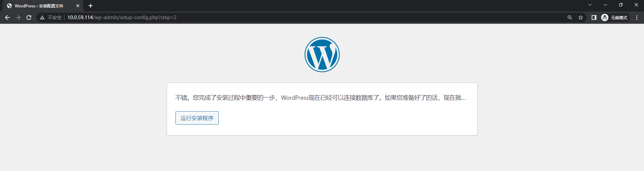Screen dimensions: 644x171
Task: Open a new browser tab
Action: tap(91, 6)
